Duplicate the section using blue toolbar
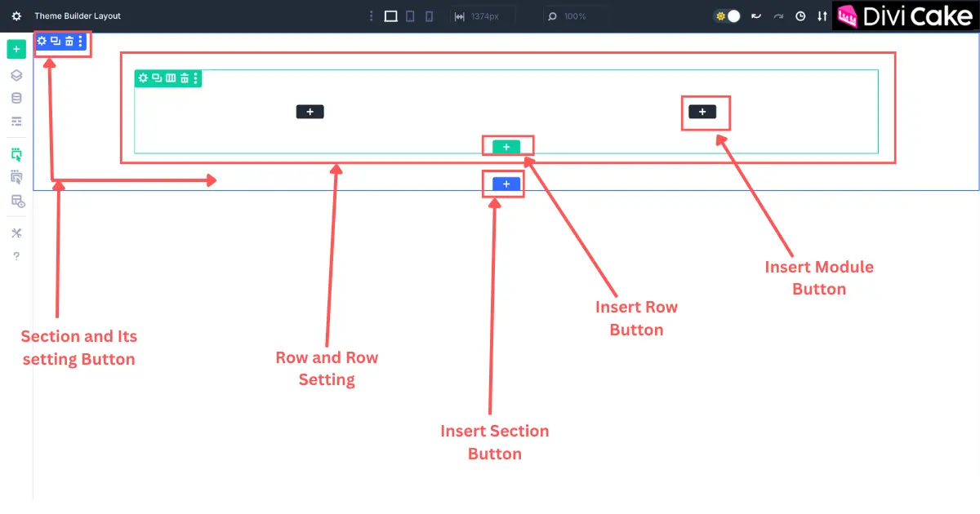Viewport: 980px width, 514px height. (x=56, y=41)
